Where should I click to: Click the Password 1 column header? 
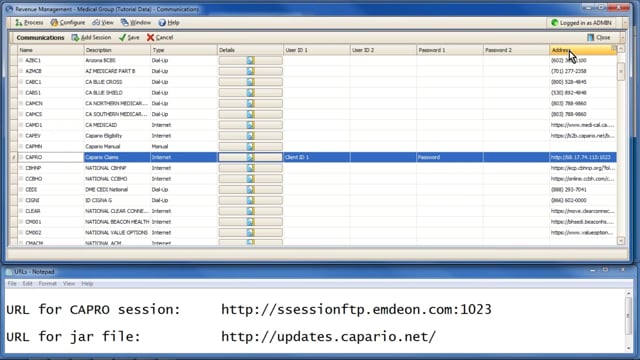tap(450, 50)
